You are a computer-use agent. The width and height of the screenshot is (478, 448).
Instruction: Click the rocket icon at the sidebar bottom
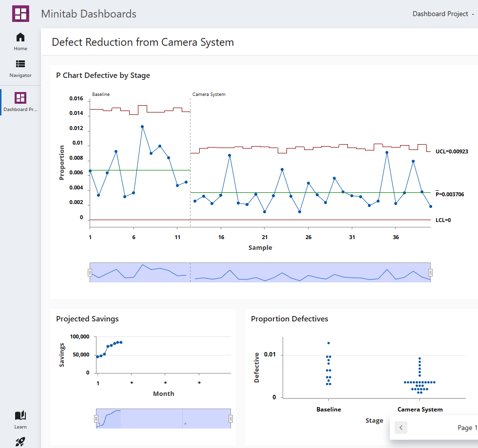[20, 441]
